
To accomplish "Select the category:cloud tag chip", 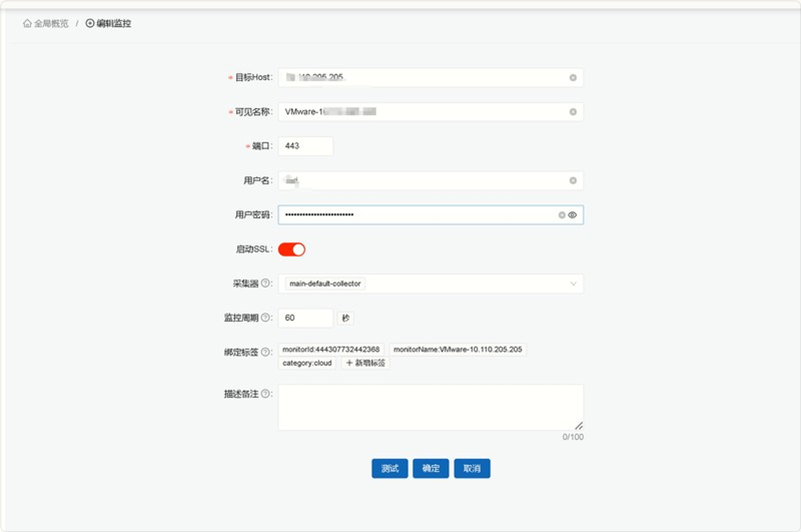I will [307, 363].
